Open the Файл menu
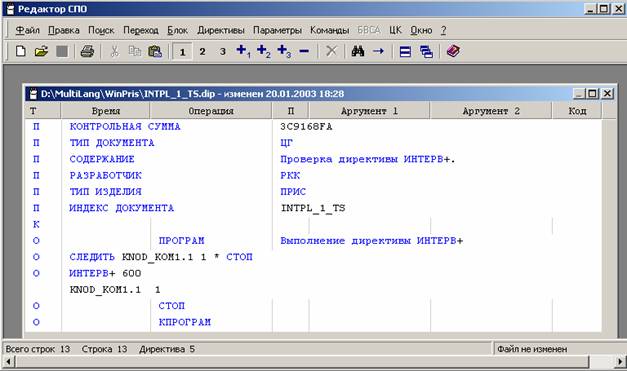The height and width of the screenshot is (371, 627). 27,30
